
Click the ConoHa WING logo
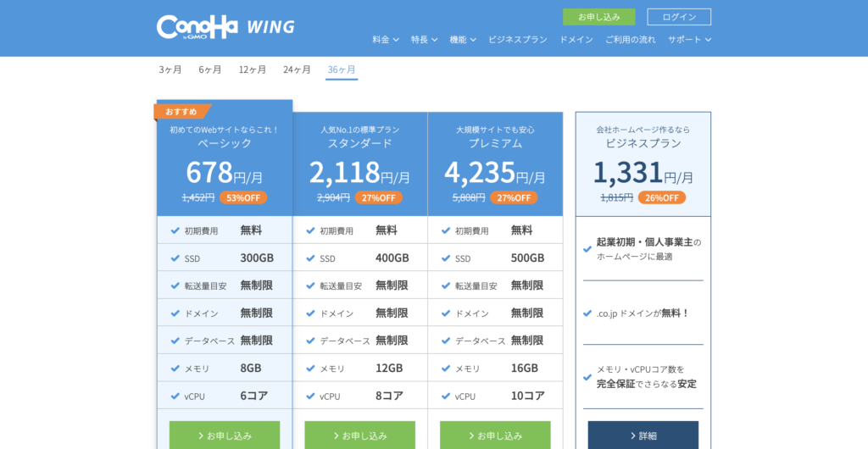pos(225,28)
